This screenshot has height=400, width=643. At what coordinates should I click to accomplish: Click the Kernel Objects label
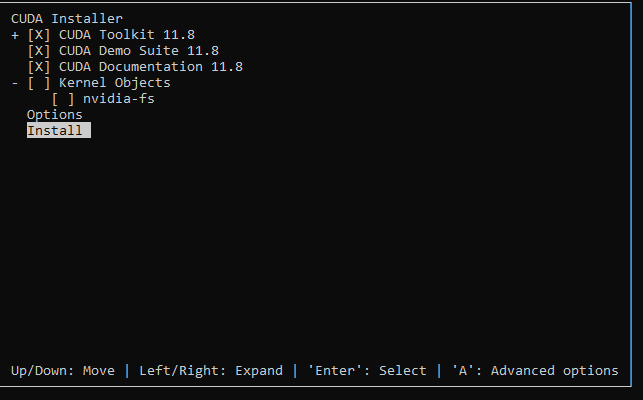114,83
